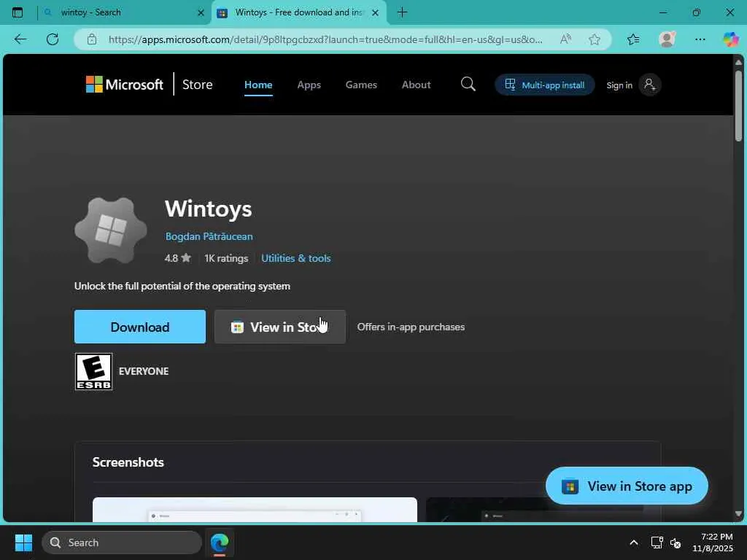Click the address bar URL field

(325, 39)
